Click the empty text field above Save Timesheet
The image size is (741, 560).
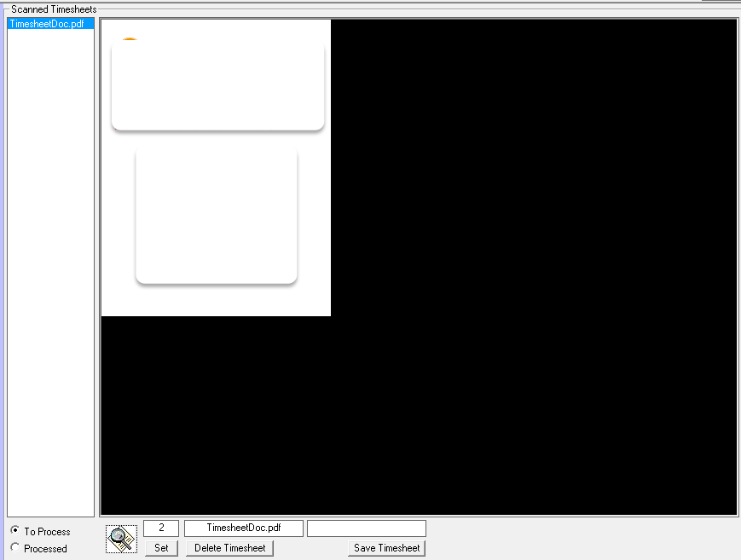click(x=366, y=528)
